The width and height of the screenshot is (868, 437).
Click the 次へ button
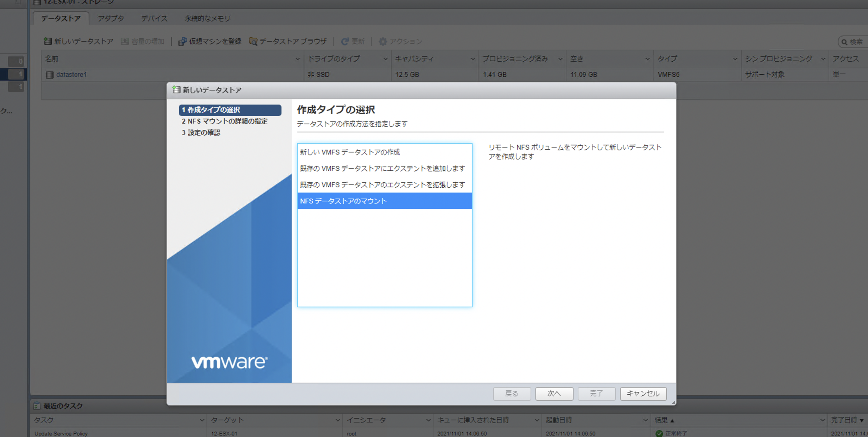point(554,394)
